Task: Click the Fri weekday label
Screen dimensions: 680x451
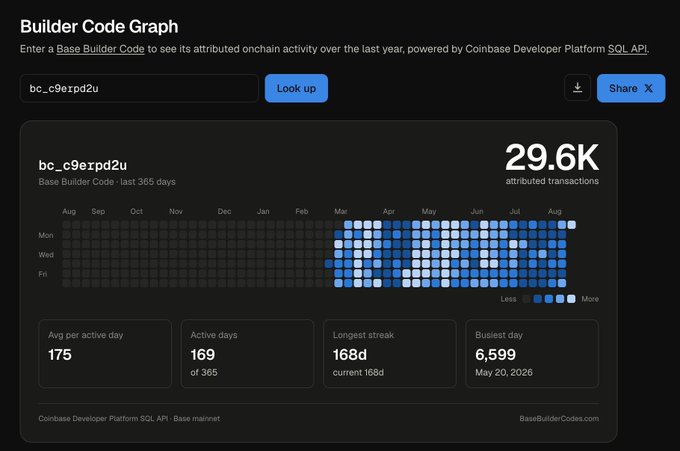Action: (42, 274)
